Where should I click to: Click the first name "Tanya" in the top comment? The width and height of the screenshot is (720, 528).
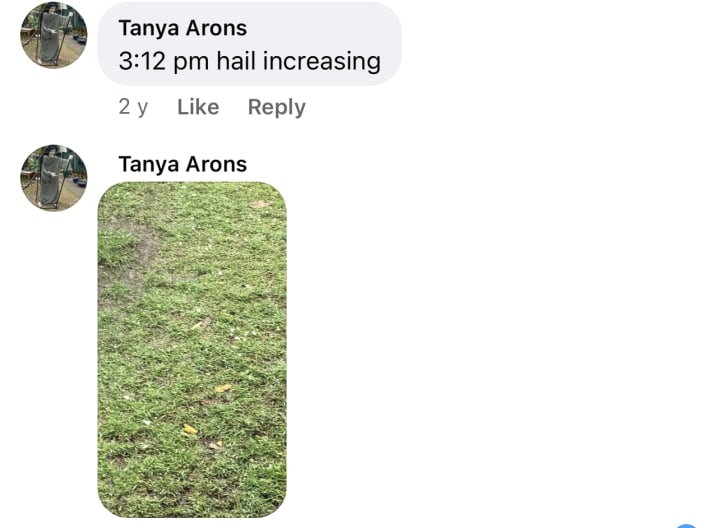pos(149,28)
